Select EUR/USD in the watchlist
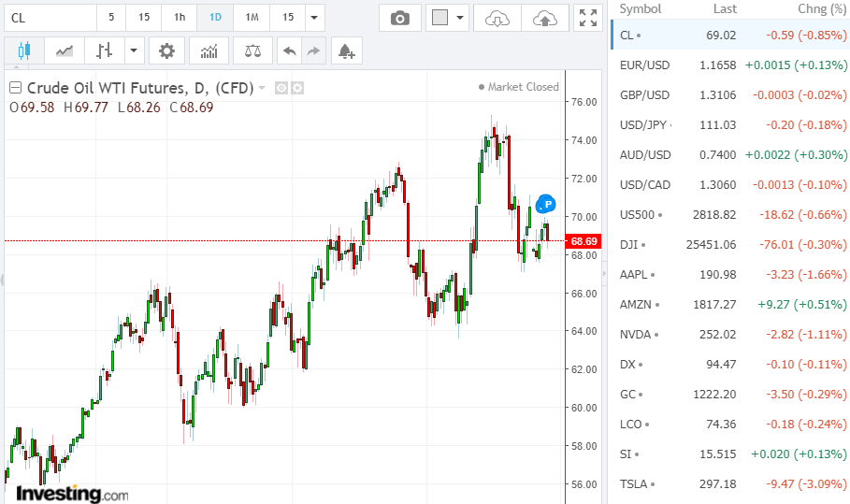This screenshot has width=850, height=504. tap(644, 65)
